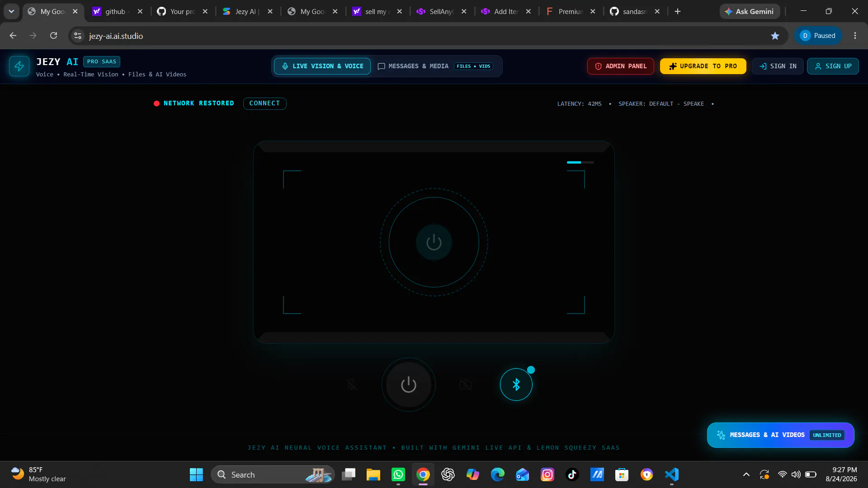
Task: Switch to the sandasn GitHub tab
Action: (x=635, y=11)
